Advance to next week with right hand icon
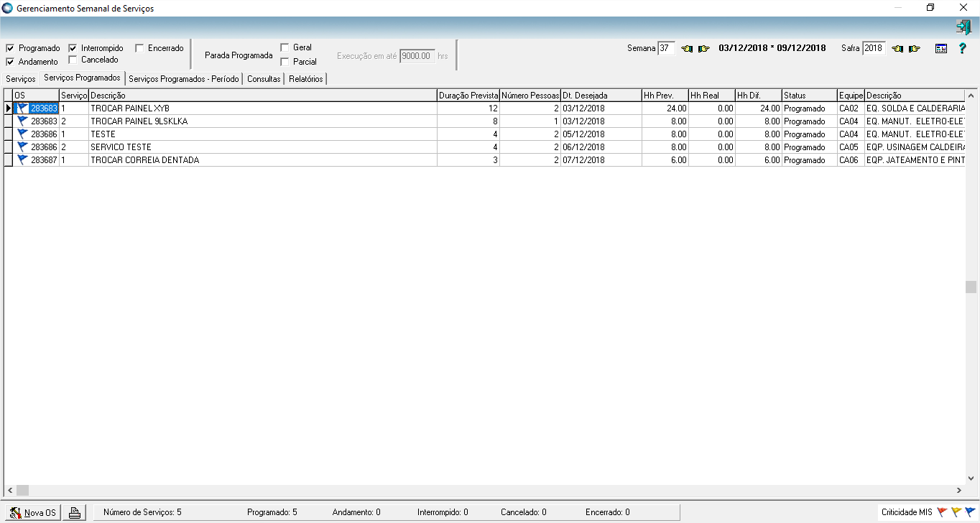The image size is (980, 523). click(x=704, y=49)
